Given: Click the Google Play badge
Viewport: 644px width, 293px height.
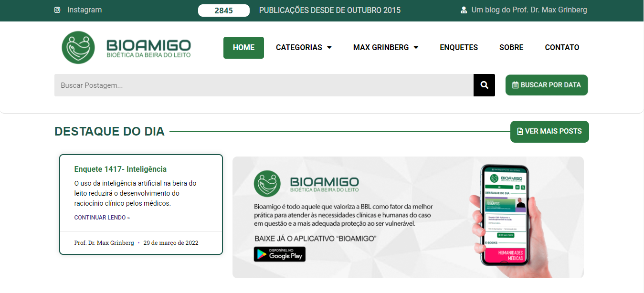Looking at the screenshot, I should 279,254.
